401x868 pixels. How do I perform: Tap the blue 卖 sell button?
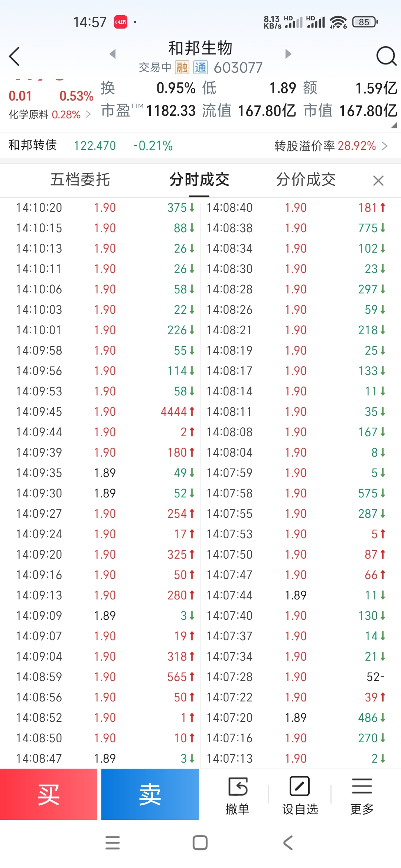pyautogui.click(x=150, y=794)
